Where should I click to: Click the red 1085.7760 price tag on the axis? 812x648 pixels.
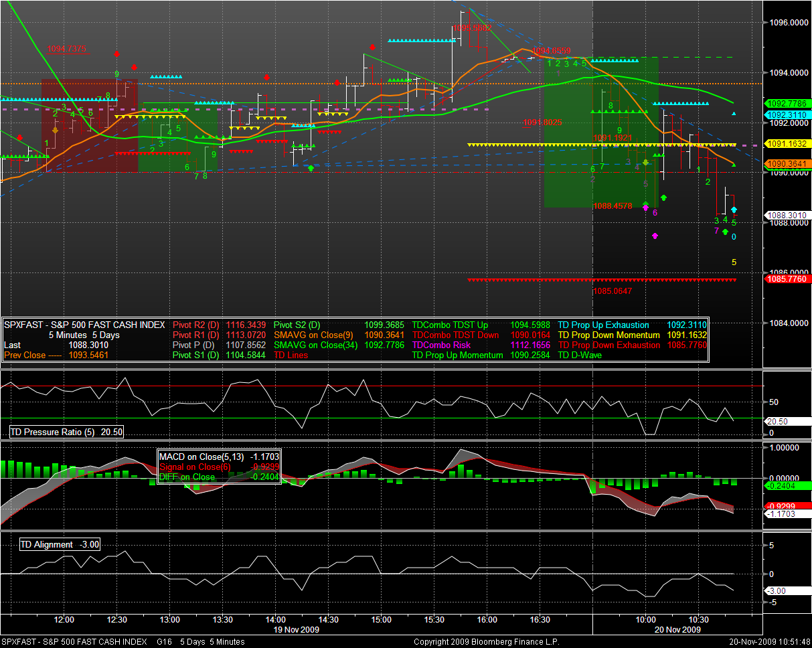787,279
